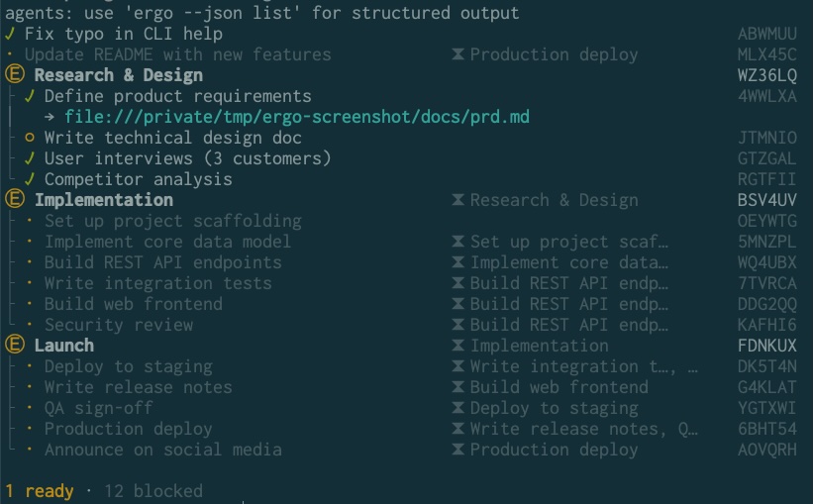Click the task ID 7TVRCA

(x=766, y=283)
